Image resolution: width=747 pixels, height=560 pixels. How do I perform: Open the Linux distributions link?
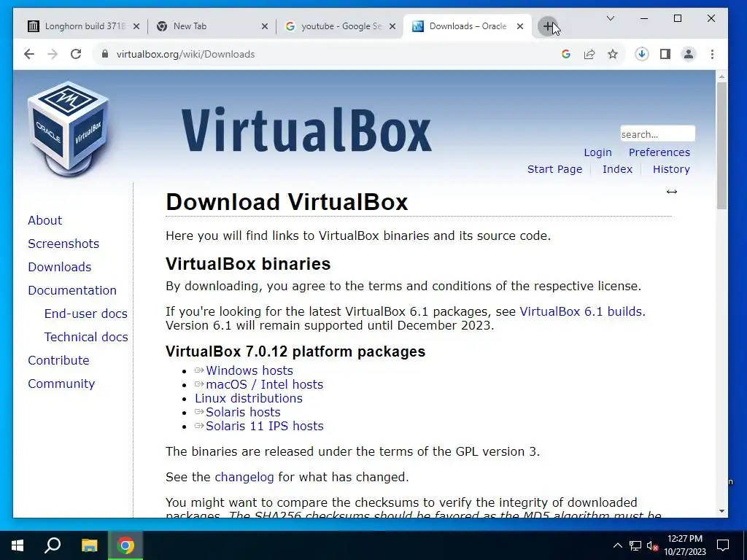(248, 398)
